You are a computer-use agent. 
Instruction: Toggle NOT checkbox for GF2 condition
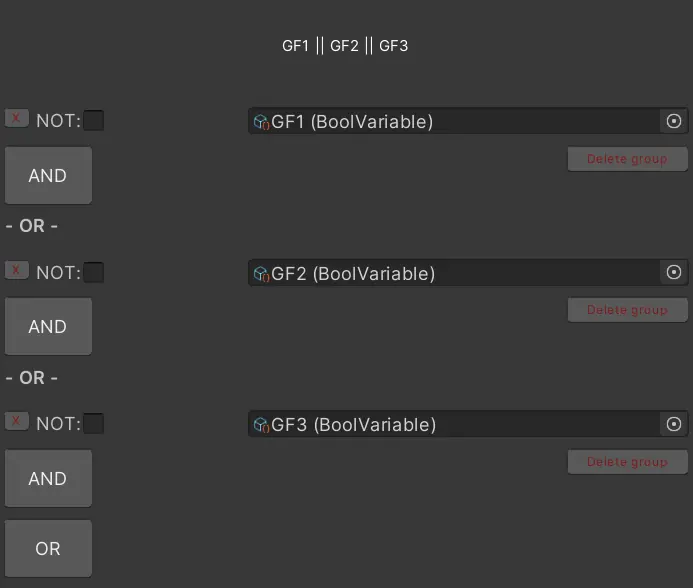93,272
